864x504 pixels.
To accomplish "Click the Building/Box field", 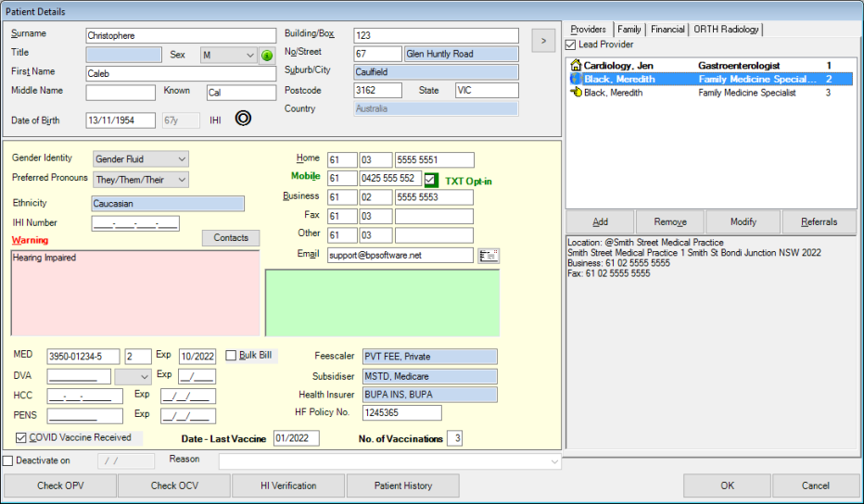I will click(x=436, y=36).
